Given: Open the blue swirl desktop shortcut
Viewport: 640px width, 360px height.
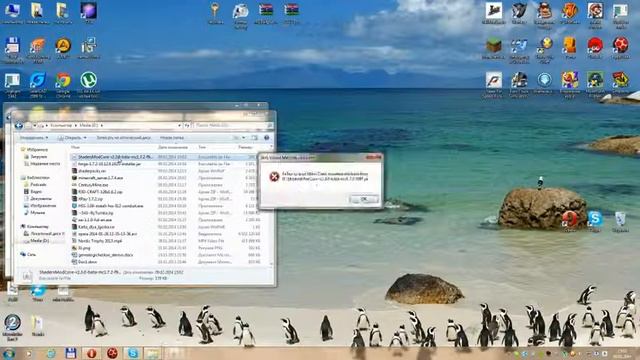Looking at the screenshot, I should tap(38, 80).
